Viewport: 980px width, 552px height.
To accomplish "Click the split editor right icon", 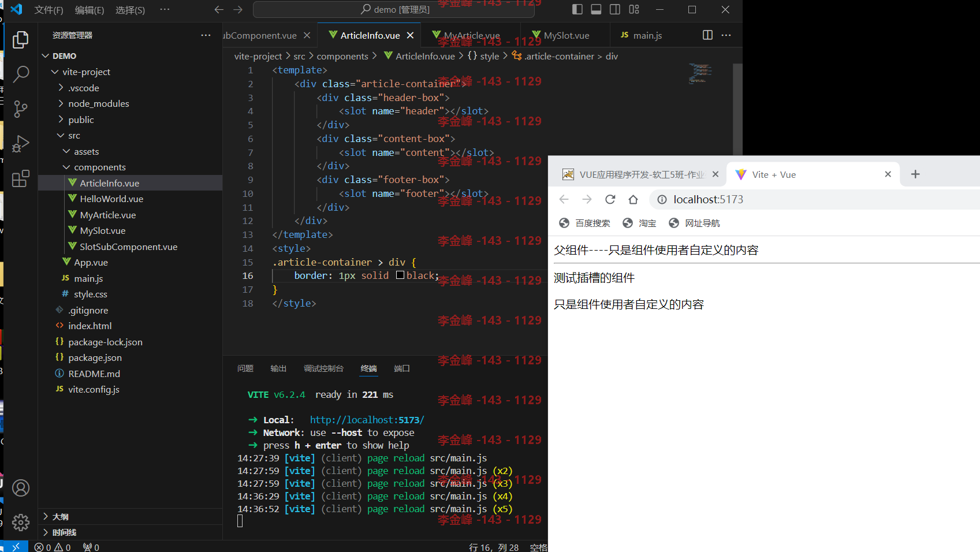I will [x=707, y=35].
